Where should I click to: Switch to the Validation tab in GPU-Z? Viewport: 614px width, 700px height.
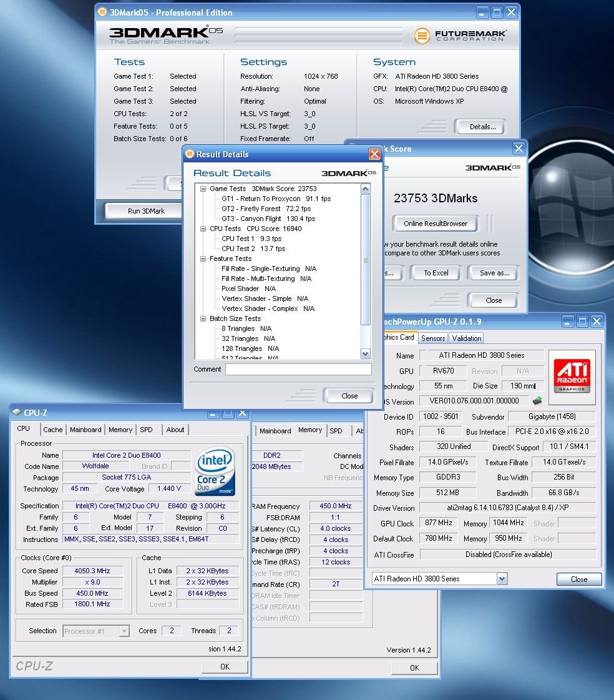(x=466, y=338)
